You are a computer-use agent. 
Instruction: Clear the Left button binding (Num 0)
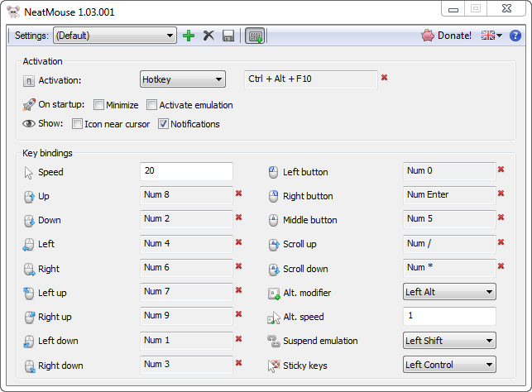point(501,170)
